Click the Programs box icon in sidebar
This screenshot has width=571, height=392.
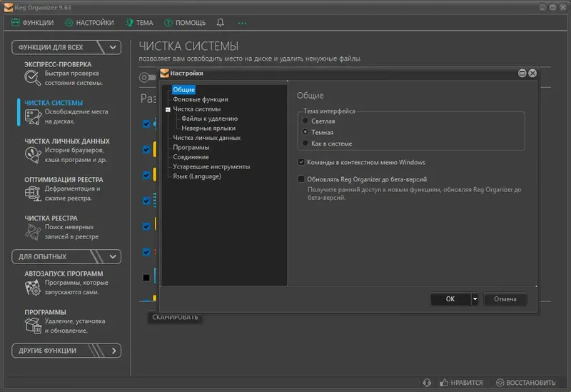coord(33,326)
